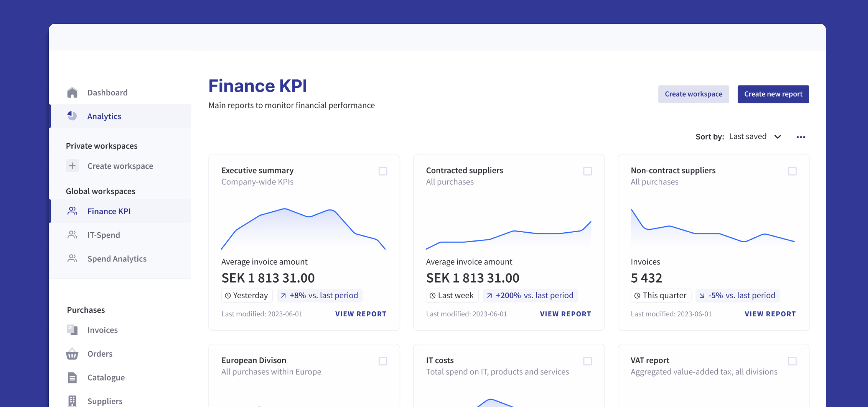Viewport: 868px width, 407px height.
Task: Click the IT-Spend people icon
Action: 72,235
